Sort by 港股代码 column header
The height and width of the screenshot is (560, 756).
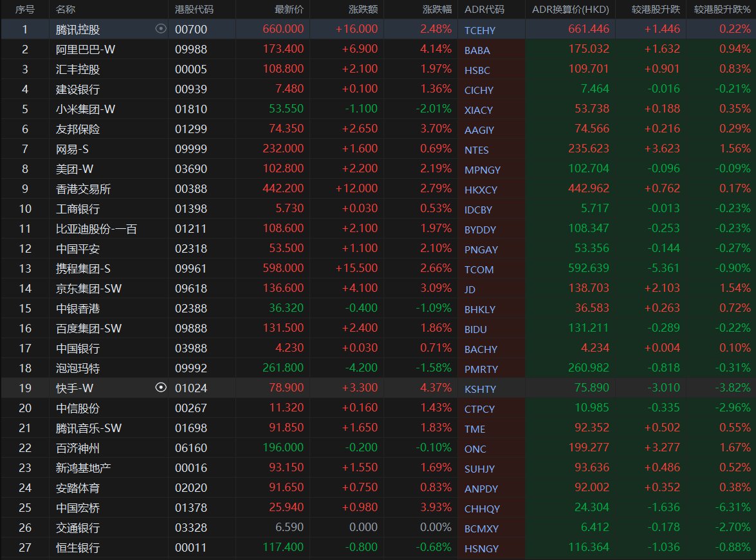tap(194, 10)
